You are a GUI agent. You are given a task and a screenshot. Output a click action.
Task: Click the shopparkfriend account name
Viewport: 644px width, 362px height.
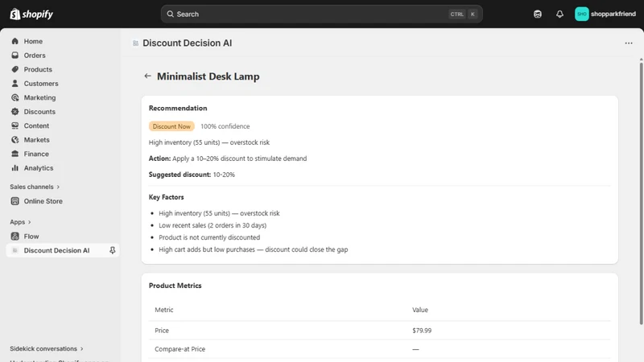click(x=613, y=14)
